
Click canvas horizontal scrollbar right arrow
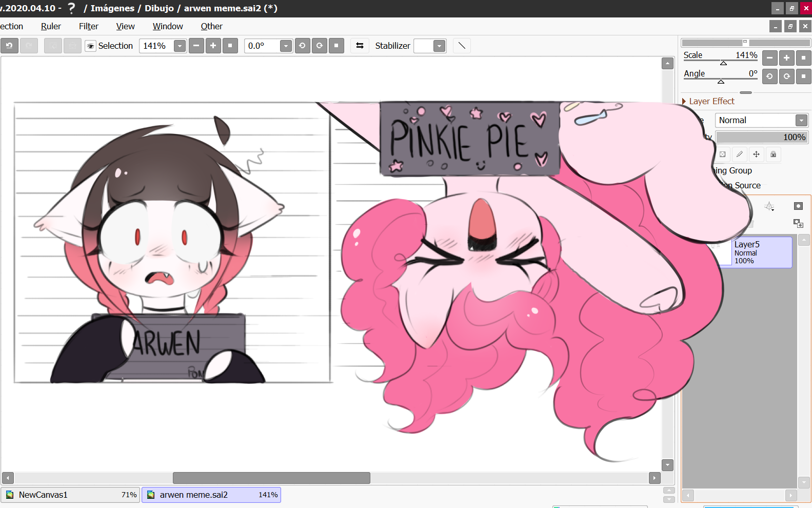[655, 478]
